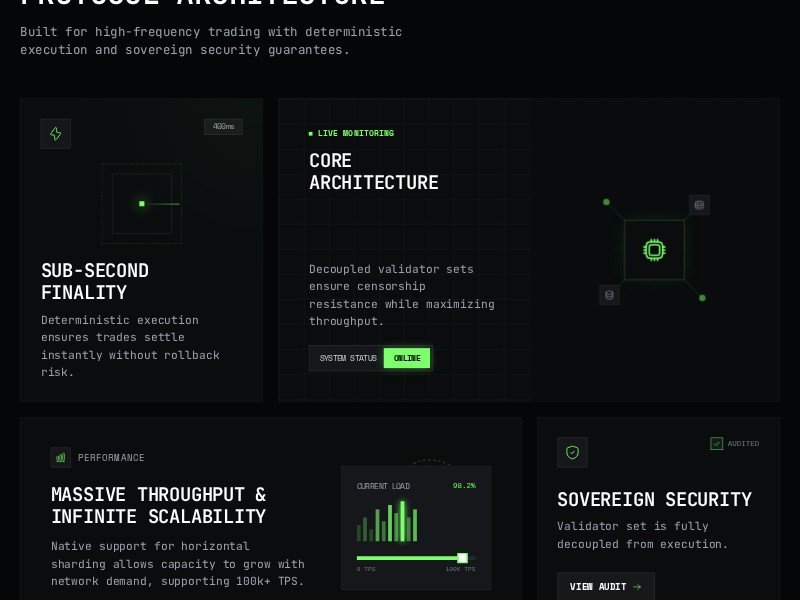Click the 400ms latency badge

[223, 126]
